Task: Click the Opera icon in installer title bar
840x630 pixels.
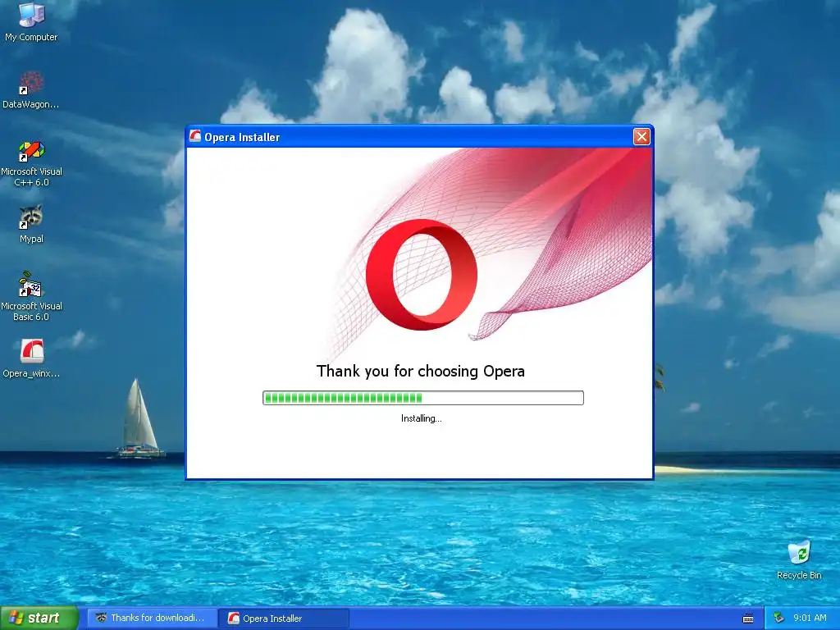Action: 195,136
